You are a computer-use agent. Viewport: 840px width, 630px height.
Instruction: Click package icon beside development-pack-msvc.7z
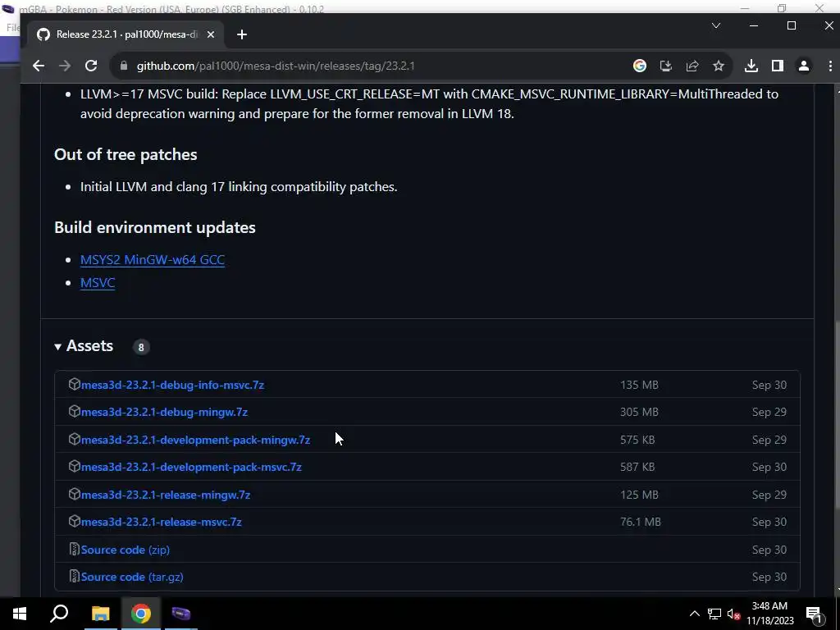pos(75,466)
